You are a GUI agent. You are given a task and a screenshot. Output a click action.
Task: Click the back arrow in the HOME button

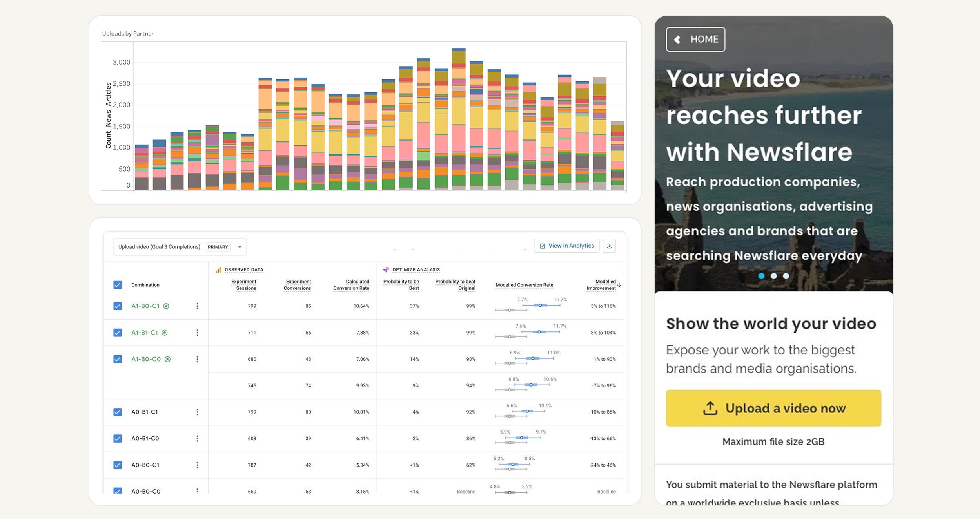[677, 39]
